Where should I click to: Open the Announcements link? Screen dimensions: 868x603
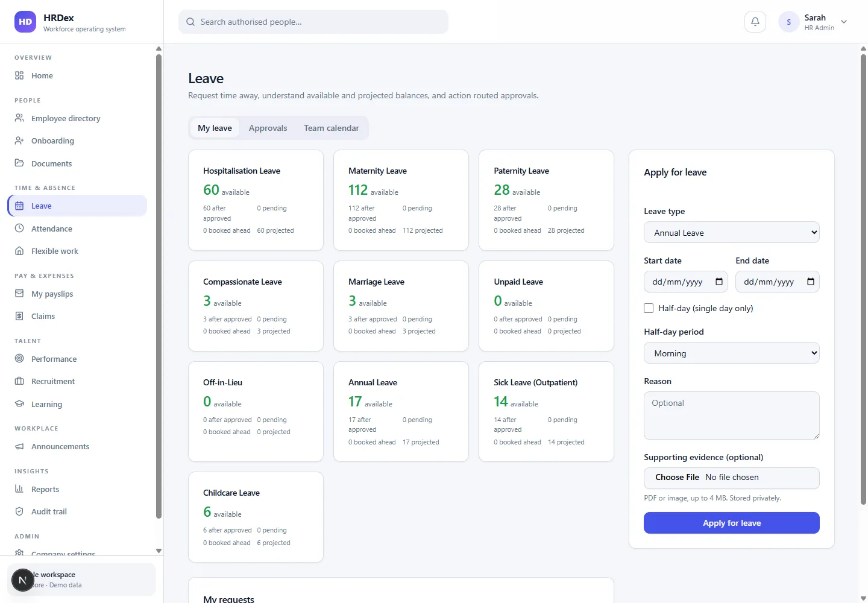click(77, 446)
